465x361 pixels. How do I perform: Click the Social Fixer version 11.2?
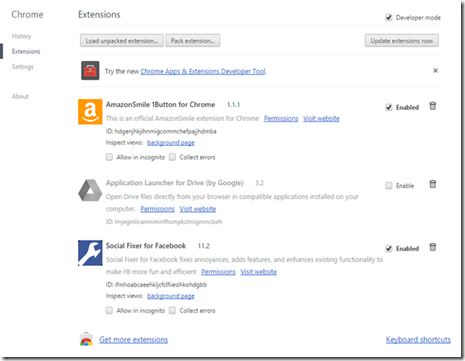pyautogui.click(x=204, y=246)
